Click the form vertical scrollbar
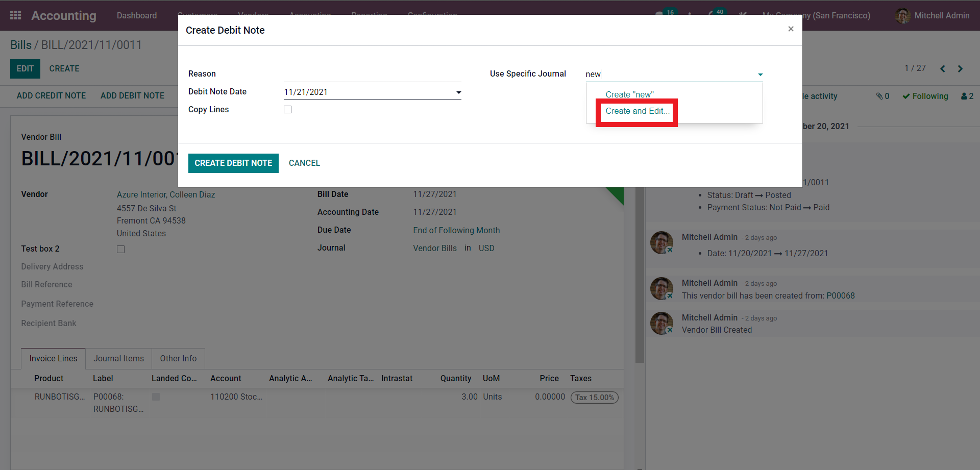The width and height of the screenshot is (980, 470). [x=640, y=275]
